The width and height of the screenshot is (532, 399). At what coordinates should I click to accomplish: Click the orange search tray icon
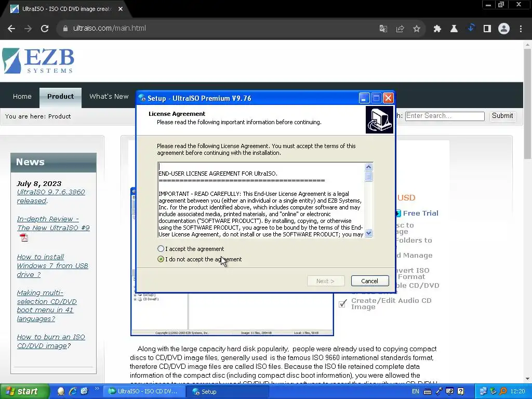(503, 392)
